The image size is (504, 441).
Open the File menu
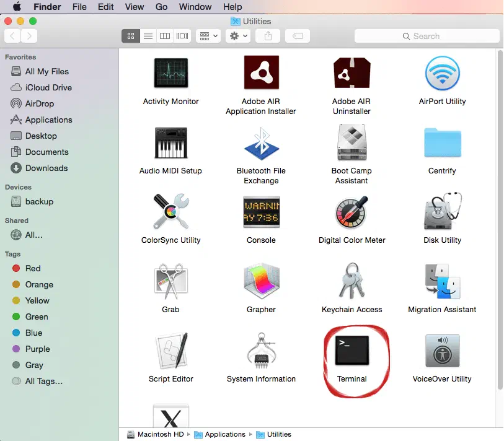[79, 7]
